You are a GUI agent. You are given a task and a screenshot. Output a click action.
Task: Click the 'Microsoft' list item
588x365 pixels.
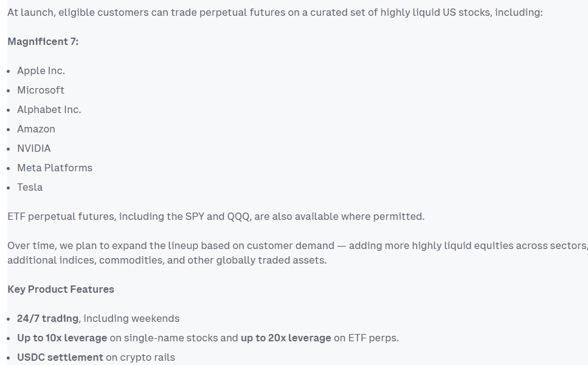[40, 90]
